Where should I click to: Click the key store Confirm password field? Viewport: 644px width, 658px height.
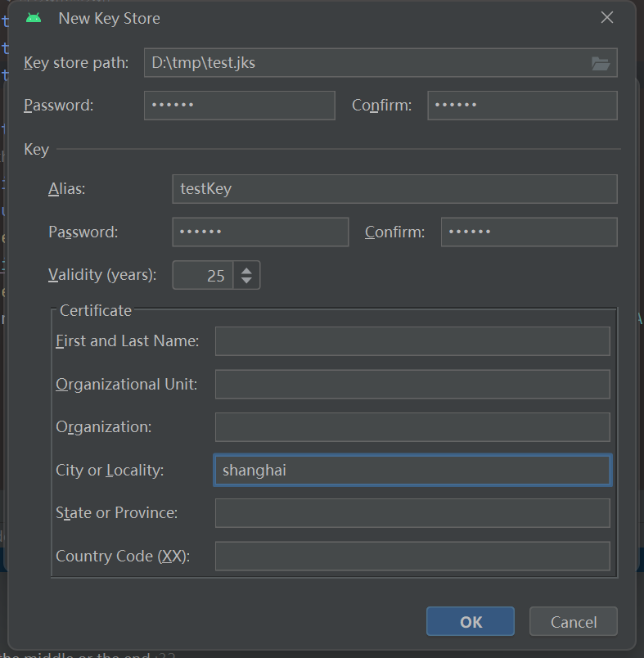point(522,106)
